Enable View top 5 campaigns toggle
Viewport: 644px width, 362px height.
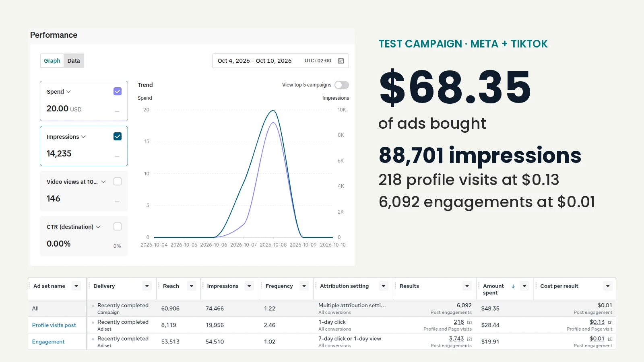(342, 85)
